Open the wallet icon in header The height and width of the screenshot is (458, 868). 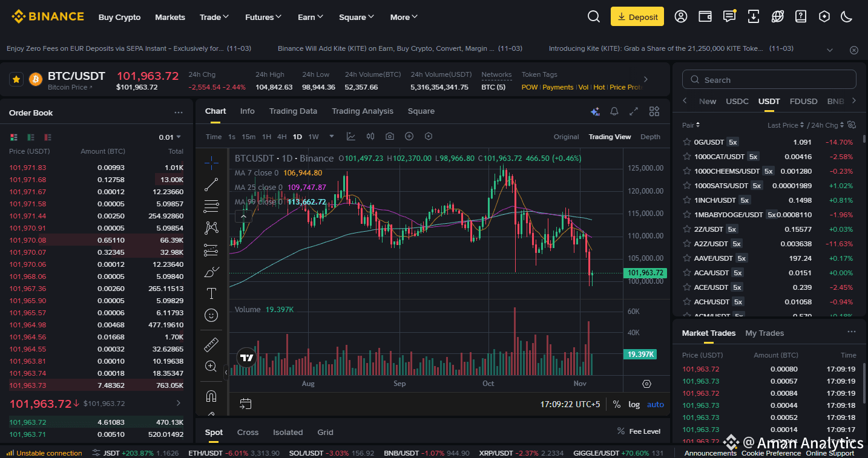coord(705,17)
